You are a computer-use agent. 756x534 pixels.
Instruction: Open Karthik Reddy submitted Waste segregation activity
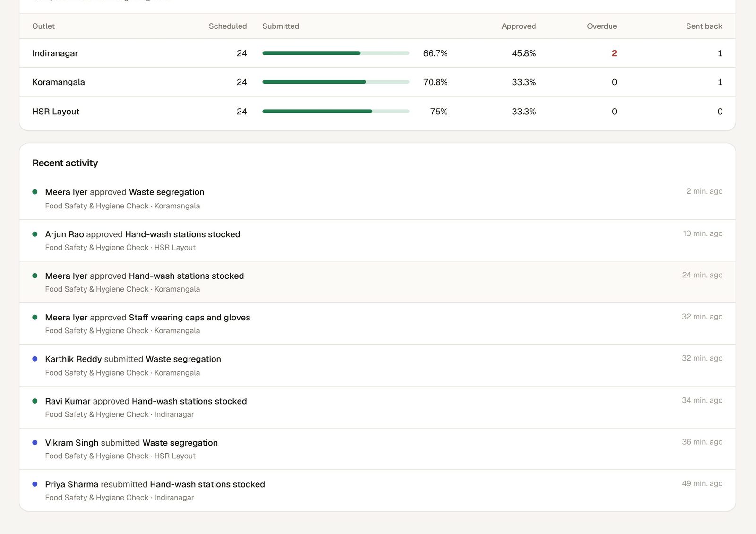pyautogui.click(x=378, y=366)
